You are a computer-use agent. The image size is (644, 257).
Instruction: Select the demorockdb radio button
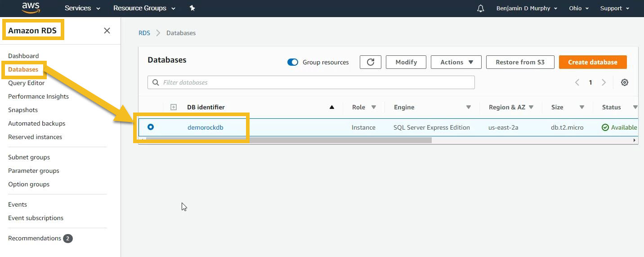click(151, 127)
